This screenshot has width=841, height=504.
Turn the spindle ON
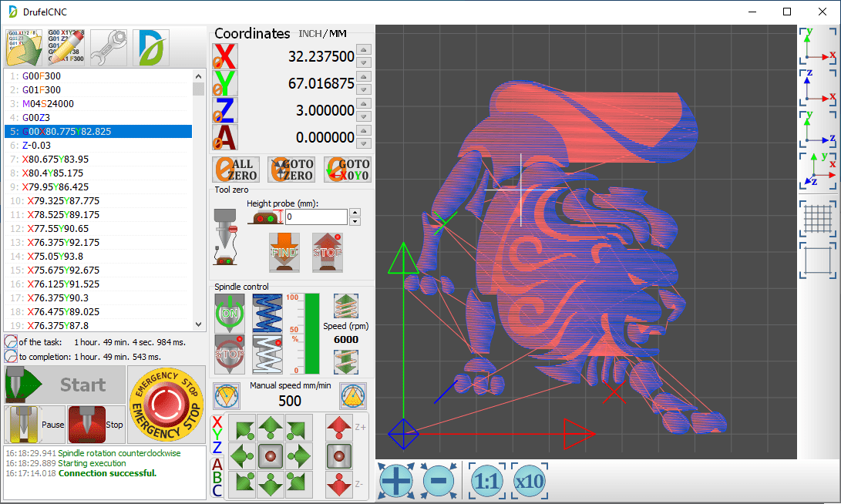pos(230,313)
